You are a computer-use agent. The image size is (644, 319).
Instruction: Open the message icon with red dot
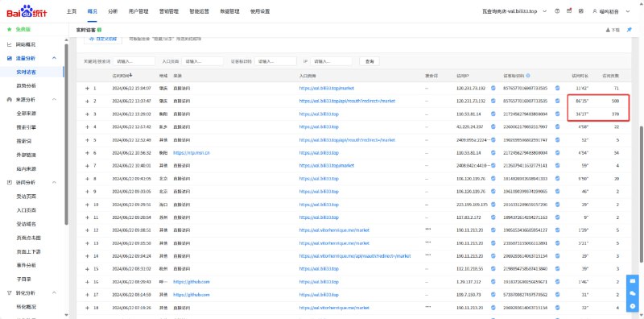(x=569, y=11)
